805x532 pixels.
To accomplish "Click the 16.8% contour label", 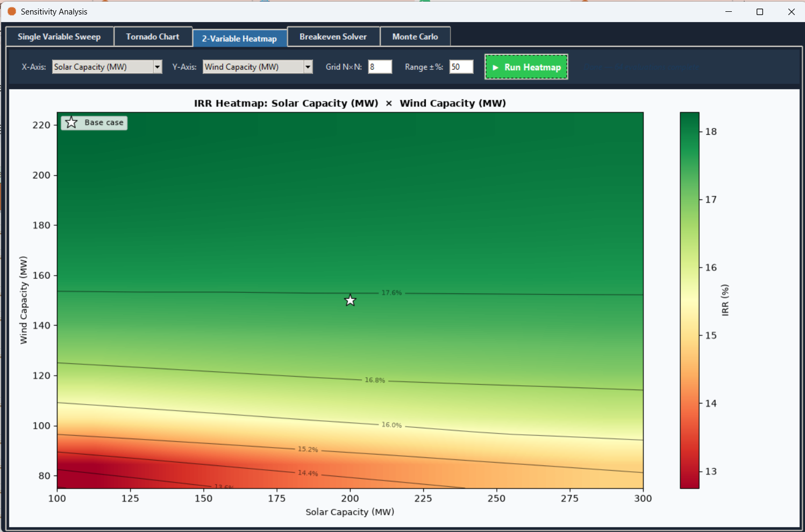I will coord(375,380).
